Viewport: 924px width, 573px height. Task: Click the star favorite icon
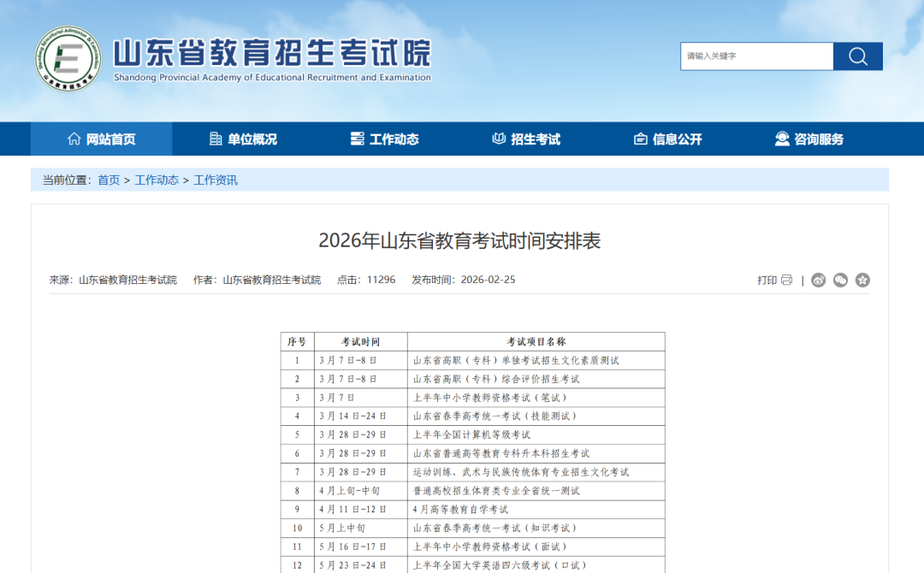pos(862,281)
